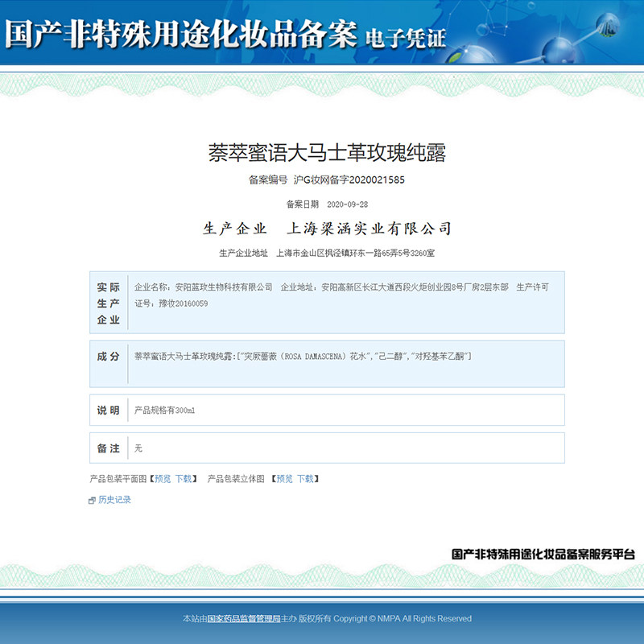Select the record number 沪G妆网备字2020021585
The height and width of the screenshot is (644, 644).
(x=349, y=180)
